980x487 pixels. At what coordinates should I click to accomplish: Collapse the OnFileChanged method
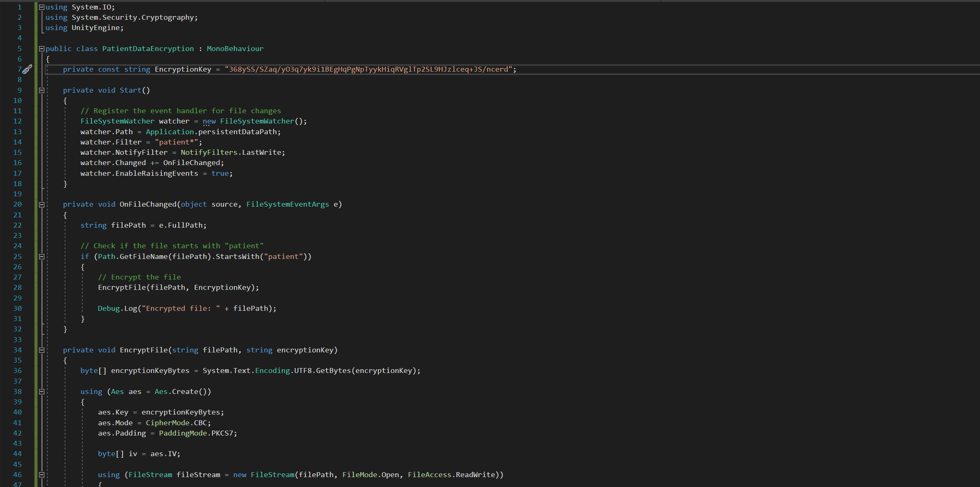42,205
